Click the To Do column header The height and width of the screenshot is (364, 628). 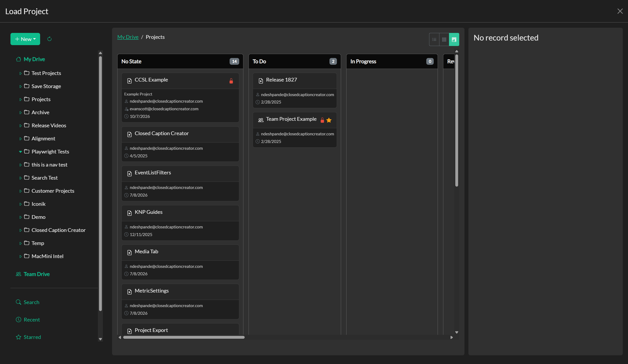click(295, 61)
